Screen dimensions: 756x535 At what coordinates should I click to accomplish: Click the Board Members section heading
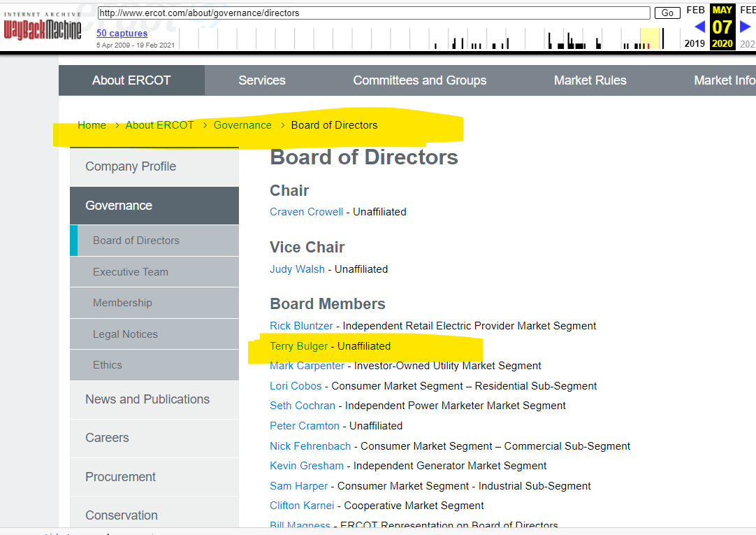328,304
